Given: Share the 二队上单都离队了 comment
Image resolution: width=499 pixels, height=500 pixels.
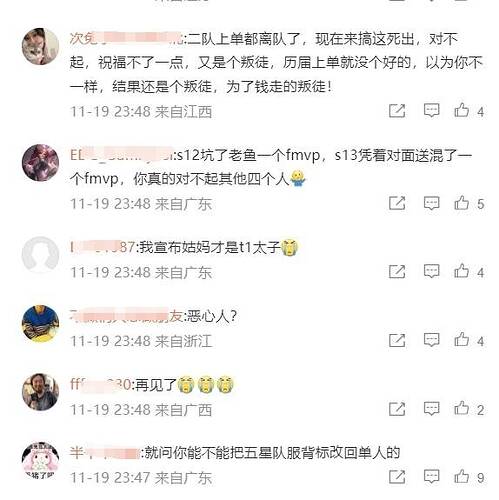Looking at the screenshot, I should (397, 110).
